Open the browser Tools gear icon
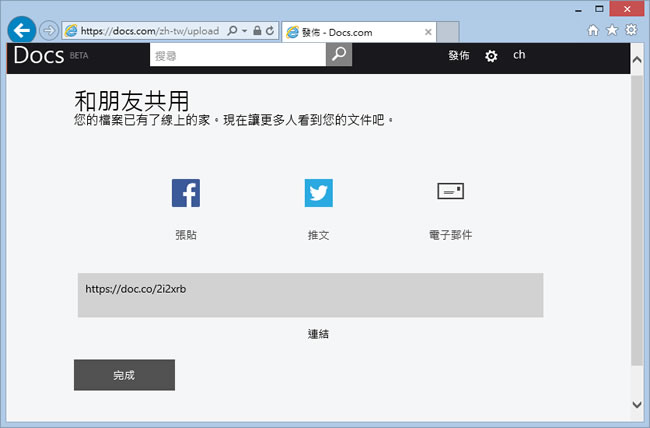The height and width of the screenshot is (428, 650). (631, 30)
